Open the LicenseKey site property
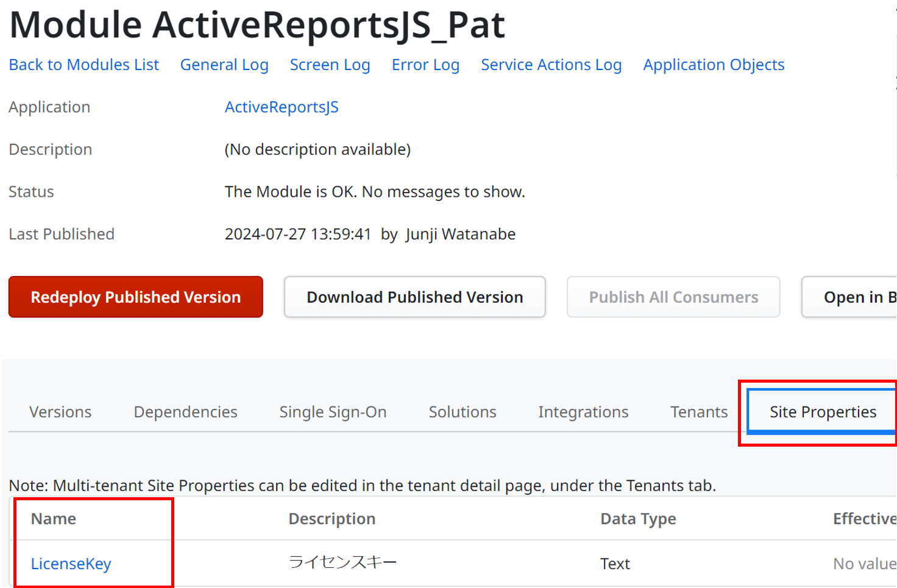897x588 pixels. [71, 564]
